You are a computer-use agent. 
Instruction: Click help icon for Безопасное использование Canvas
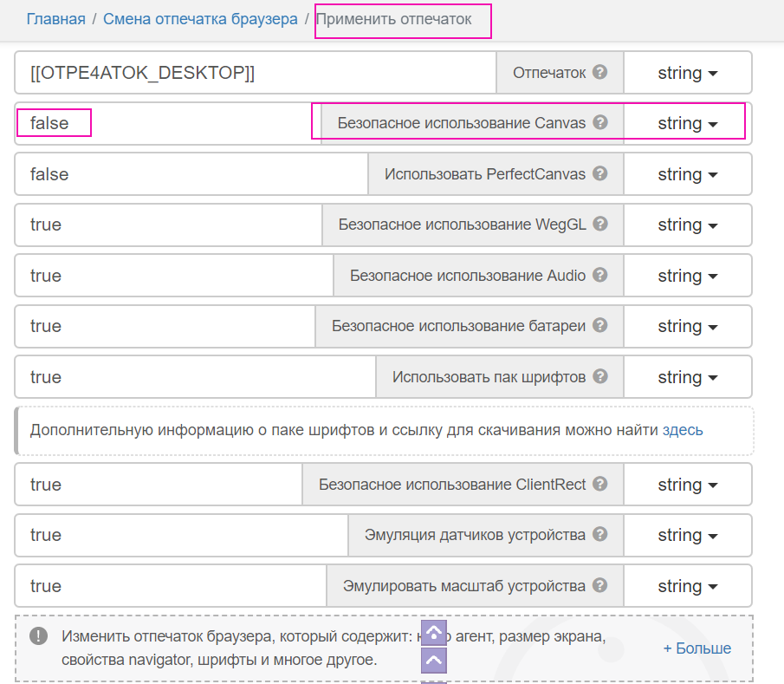[x=600, y=123]
